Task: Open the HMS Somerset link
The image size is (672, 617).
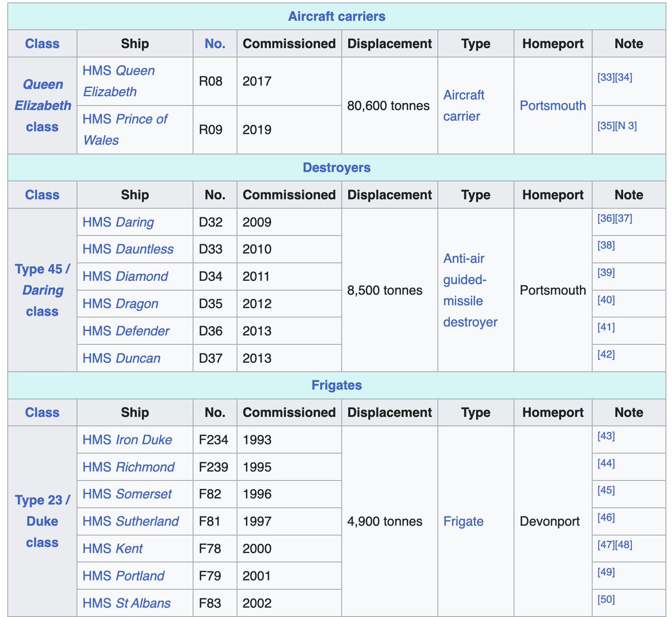Action: click(x=127, y=494)
